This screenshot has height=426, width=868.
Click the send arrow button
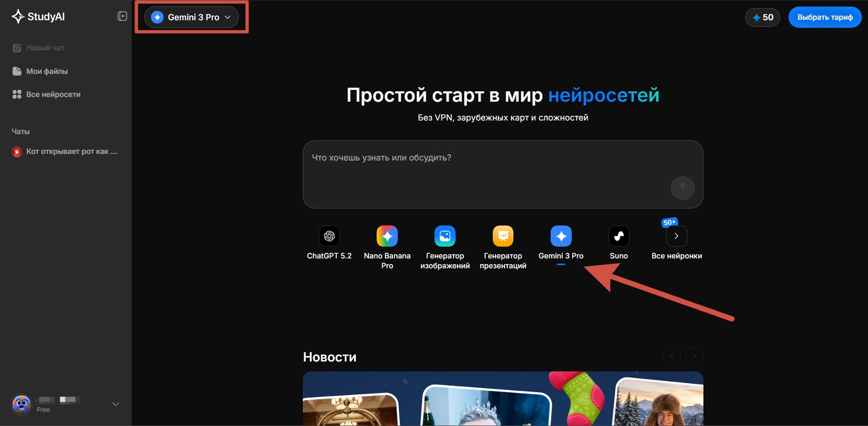tap(682, 188)
